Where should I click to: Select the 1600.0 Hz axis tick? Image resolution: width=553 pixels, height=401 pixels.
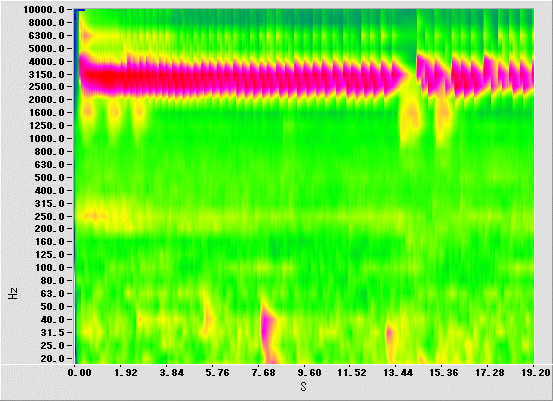[x=46, y=113]
